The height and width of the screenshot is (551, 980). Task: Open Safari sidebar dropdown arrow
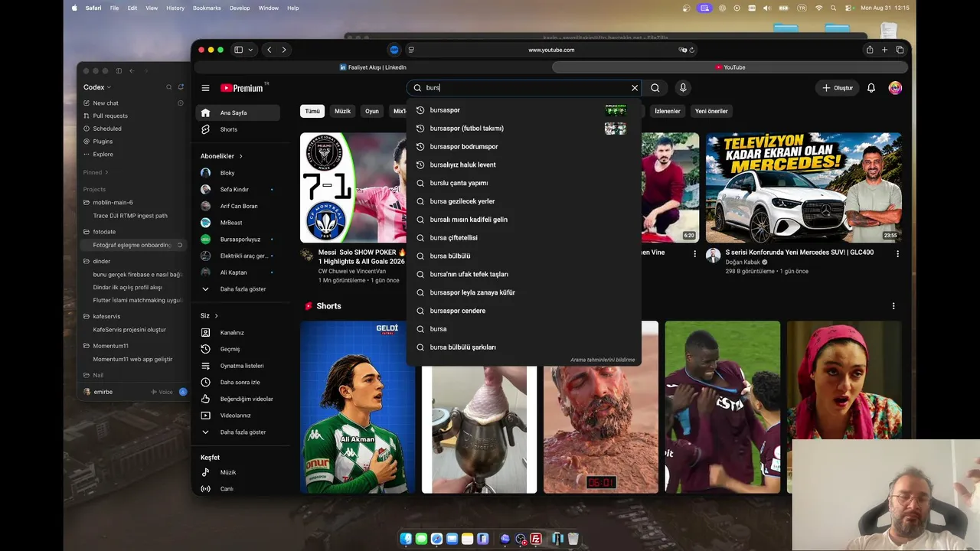250,50
